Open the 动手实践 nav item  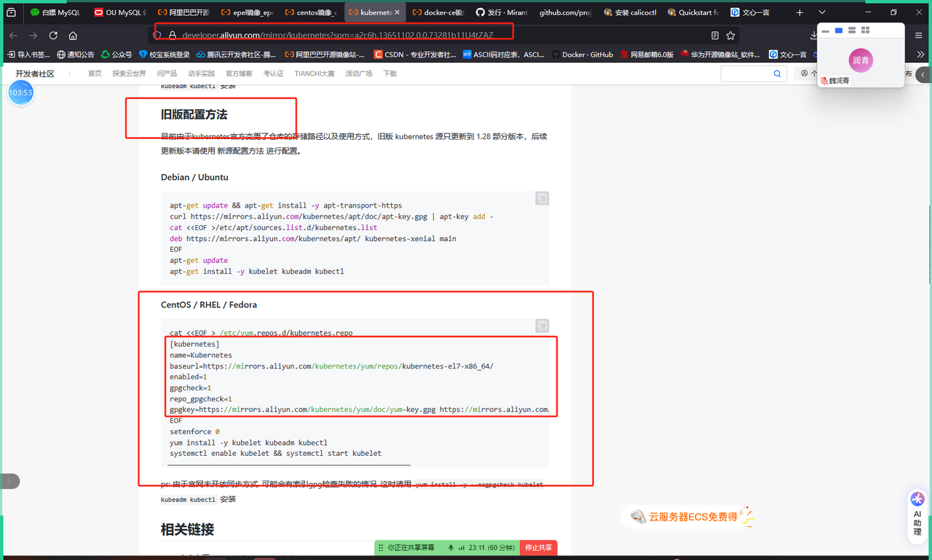tap(201, 74)
